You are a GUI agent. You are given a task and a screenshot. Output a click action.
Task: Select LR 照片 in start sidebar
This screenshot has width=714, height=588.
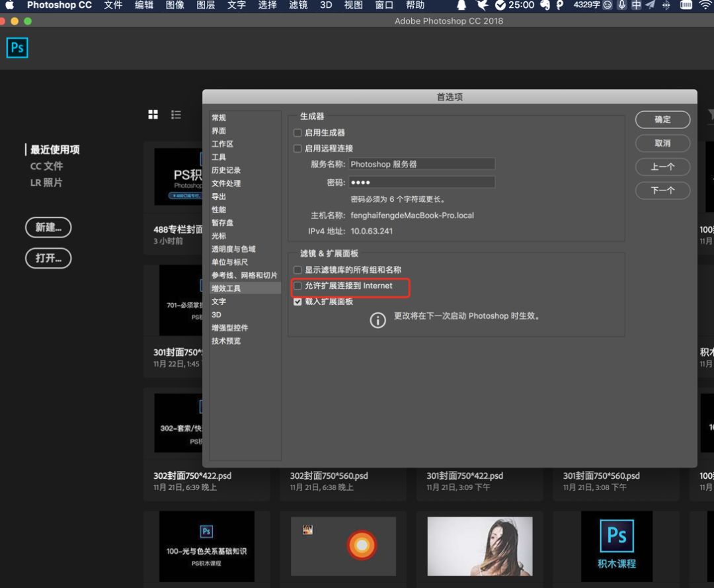tap(46, 183)
